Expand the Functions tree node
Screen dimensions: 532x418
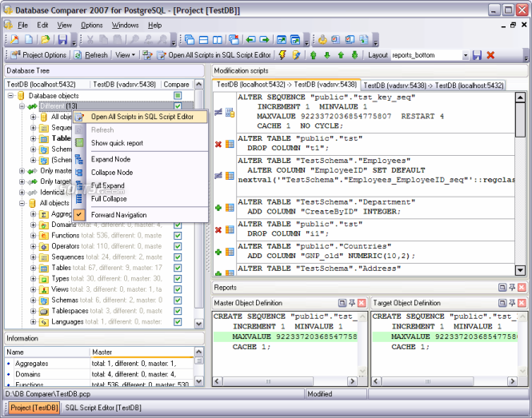click(x=33, y=235)
